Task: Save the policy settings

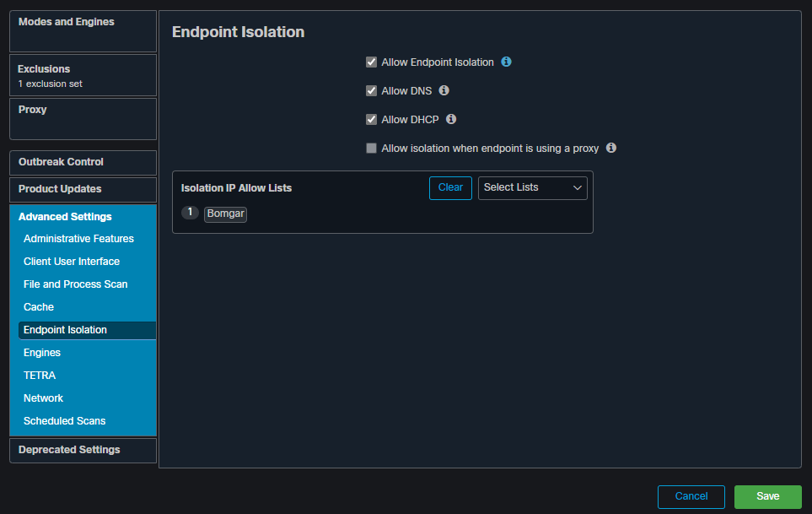Action: point(767,496)
